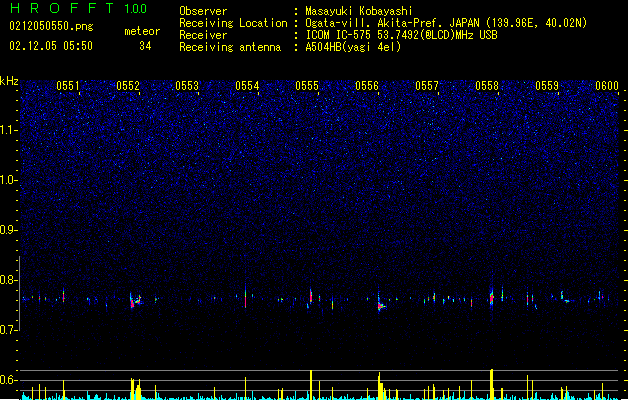Click the date stamp 02.12.05 05:50

point(51,46)
